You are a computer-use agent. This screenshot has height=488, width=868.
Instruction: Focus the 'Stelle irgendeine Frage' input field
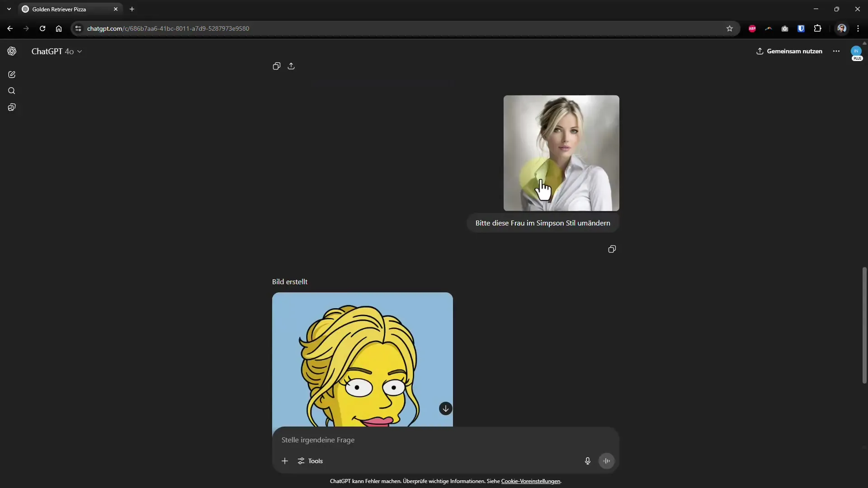(x=445, y=440)
